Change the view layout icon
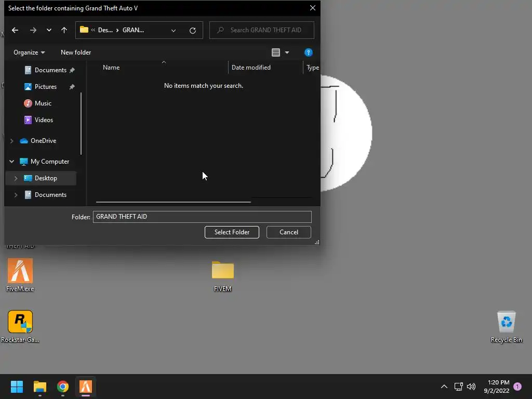Screen dimensions: 532x399 tap(276, 52)
